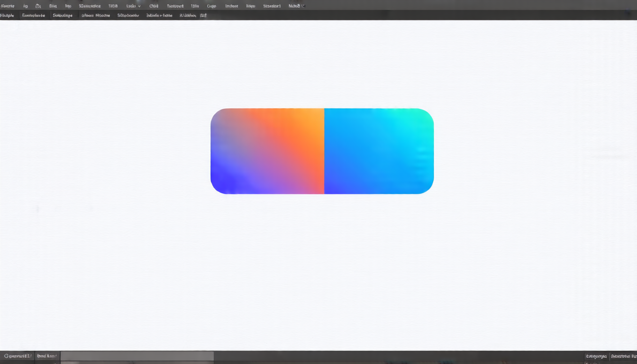Click the last short item in the secondary toolbar

pos(203,15)
